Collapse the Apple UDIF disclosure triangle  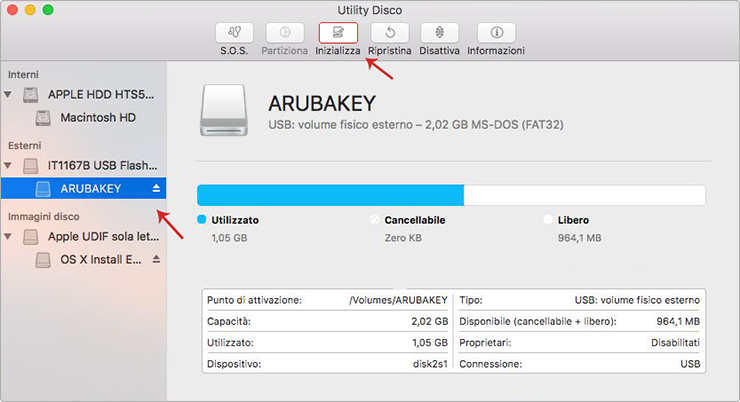tap(8, 236)
